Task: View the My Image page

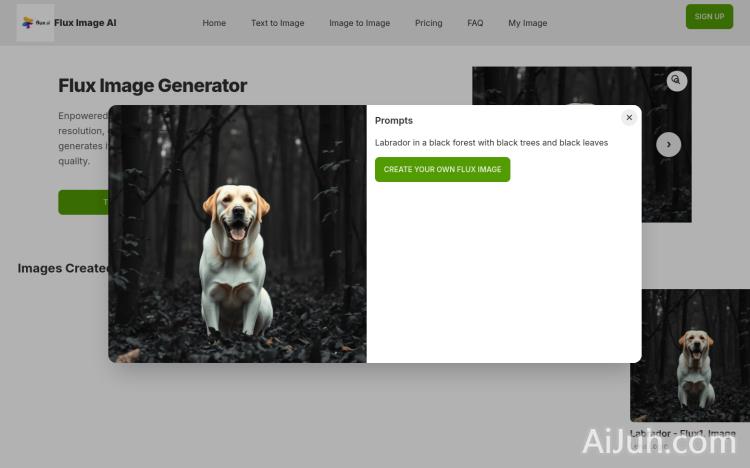Action: (527, 23)
